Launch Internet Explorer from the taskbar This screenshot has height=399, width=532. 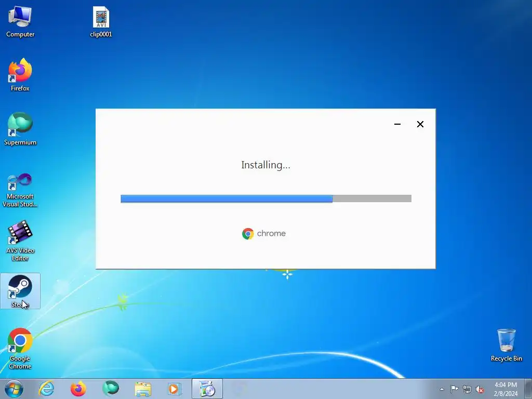tap(46, 389)
